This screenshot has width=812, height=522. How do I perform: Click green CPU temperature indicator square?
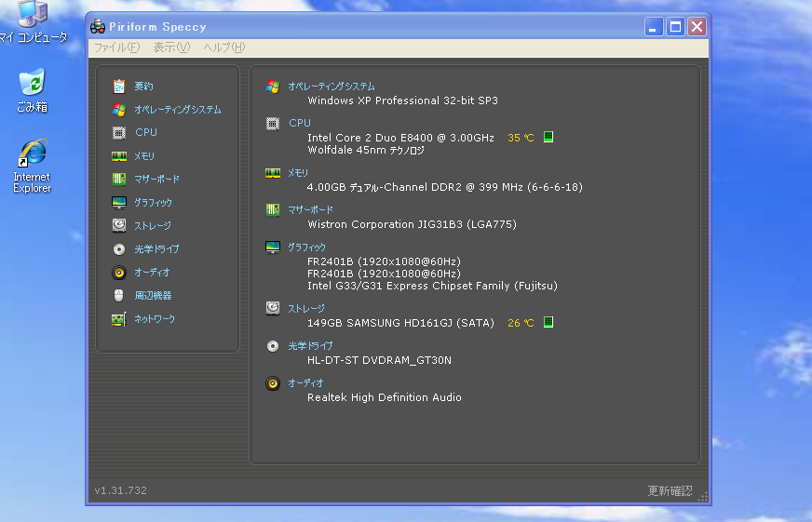pyautogui.click(x=548, y=137)
